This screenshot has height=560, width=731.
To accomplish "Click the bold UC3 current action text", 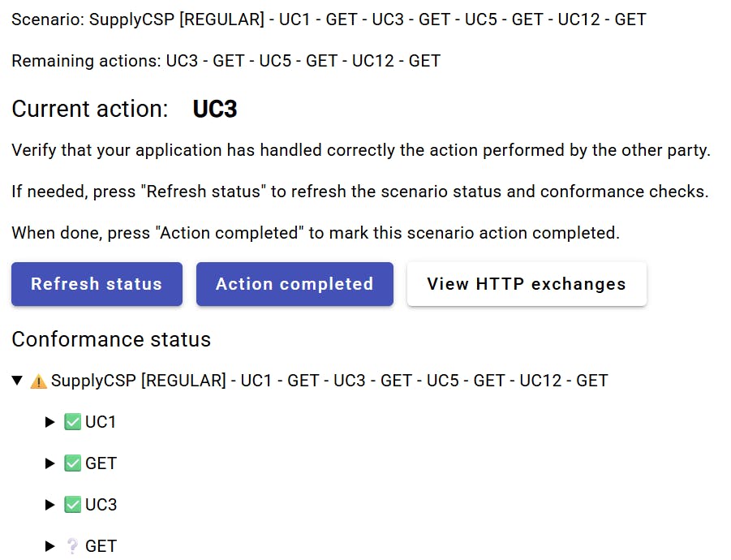I will pos(215,109).
